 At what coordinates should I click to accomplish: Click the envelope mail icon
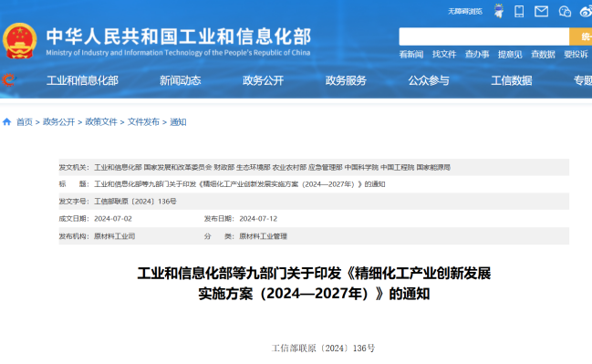[542, 11]
